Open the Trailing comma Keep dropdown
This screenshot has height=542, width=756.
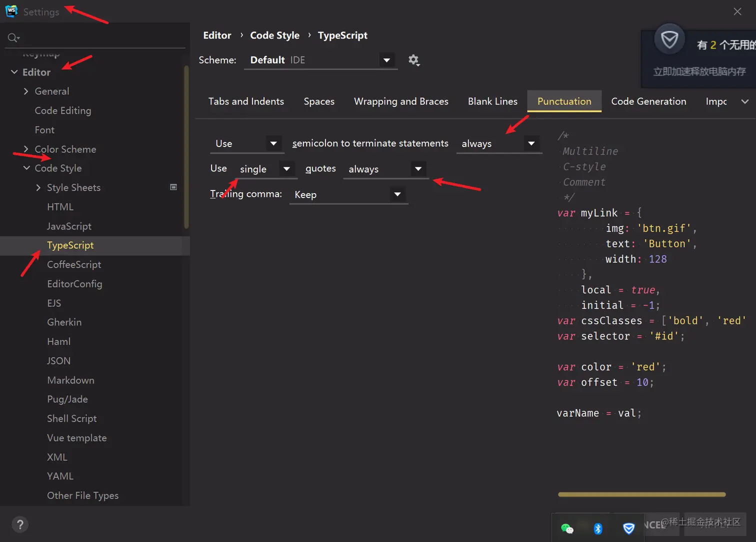click(348, 195)
